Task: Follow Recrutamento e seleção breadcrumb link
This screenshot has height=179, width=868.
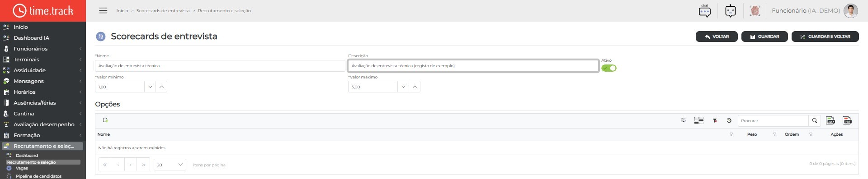Action: point(224,10)
